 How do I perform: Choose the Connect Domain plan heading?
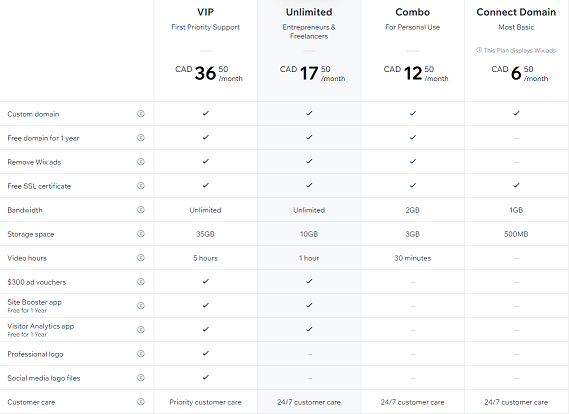[516, 12]
